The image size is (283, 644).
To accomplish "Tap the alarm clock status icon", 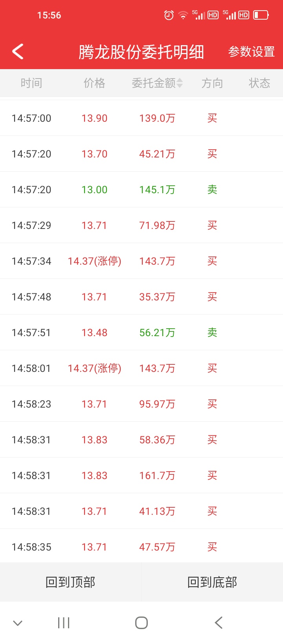I will click(169, 15).
